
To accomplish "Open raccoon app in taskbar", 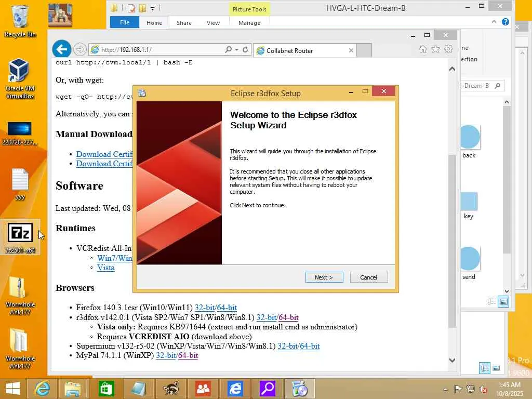I will (x=170, y=389).
